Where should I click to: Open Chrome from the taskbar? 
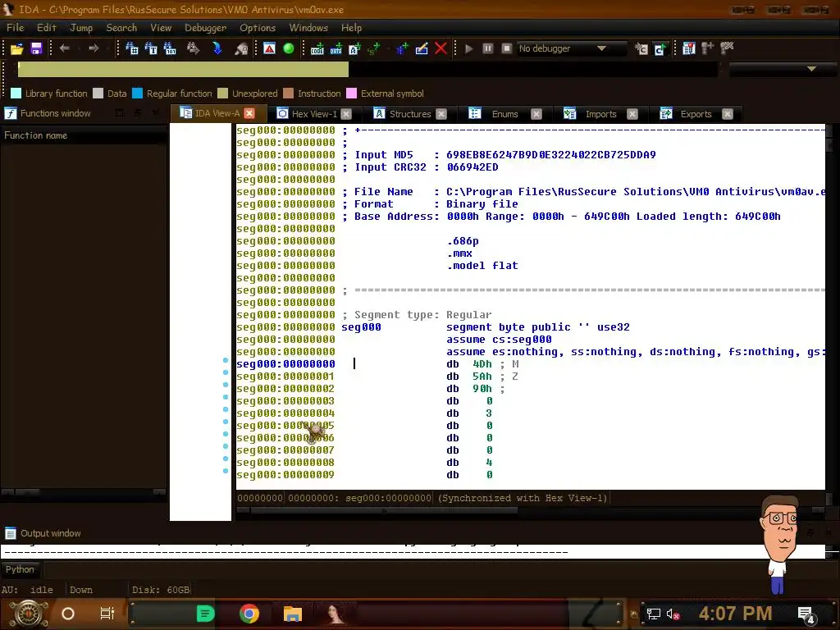(249, 614)
